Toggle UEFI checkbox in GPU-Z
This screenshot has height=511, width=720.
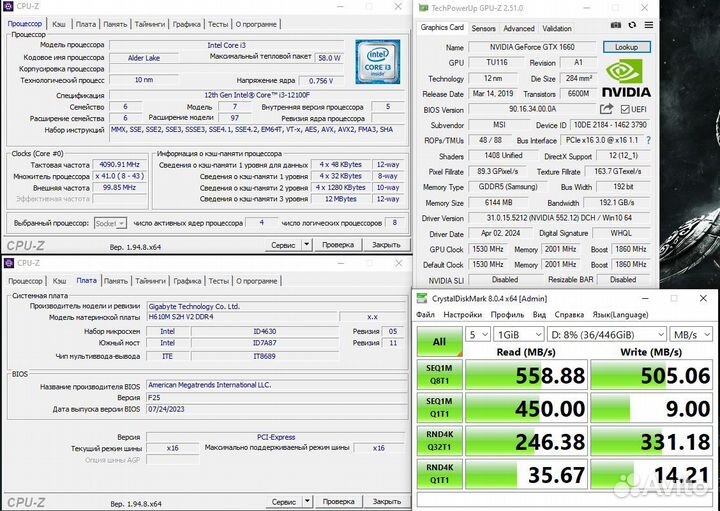(x=625, y=109)
